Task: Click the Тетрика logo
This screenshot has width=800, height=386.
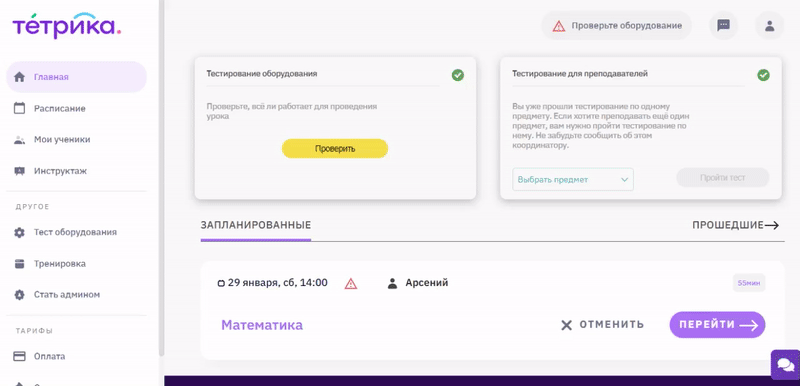Action: click(66, 26)
